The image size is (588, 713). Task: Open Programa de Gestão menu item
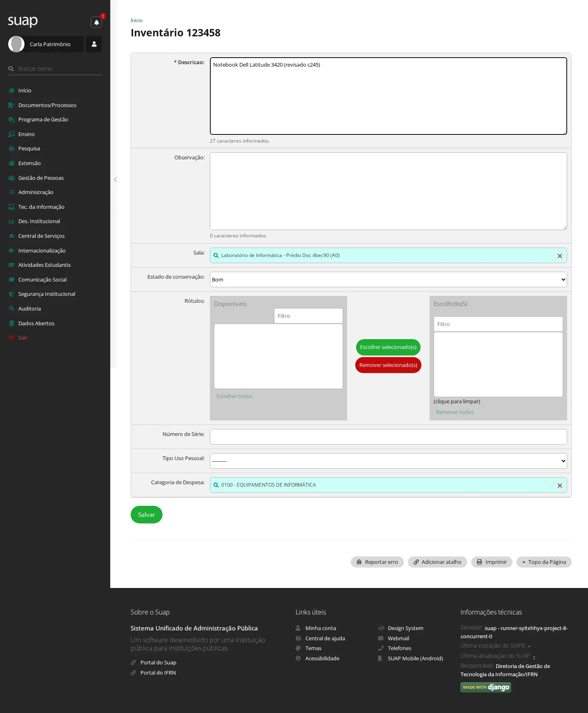coord(43,119)
